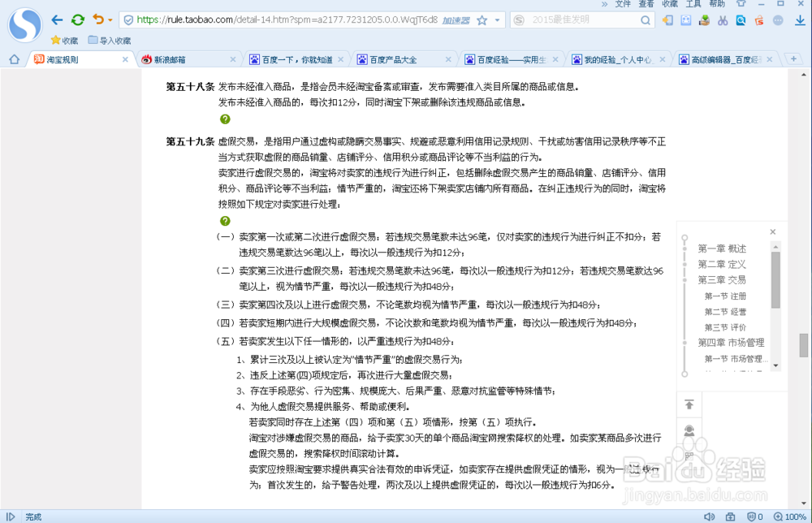Mute sound via status bar speaker
The width and height of the screenshot is (812, 523).
point(709,517)
